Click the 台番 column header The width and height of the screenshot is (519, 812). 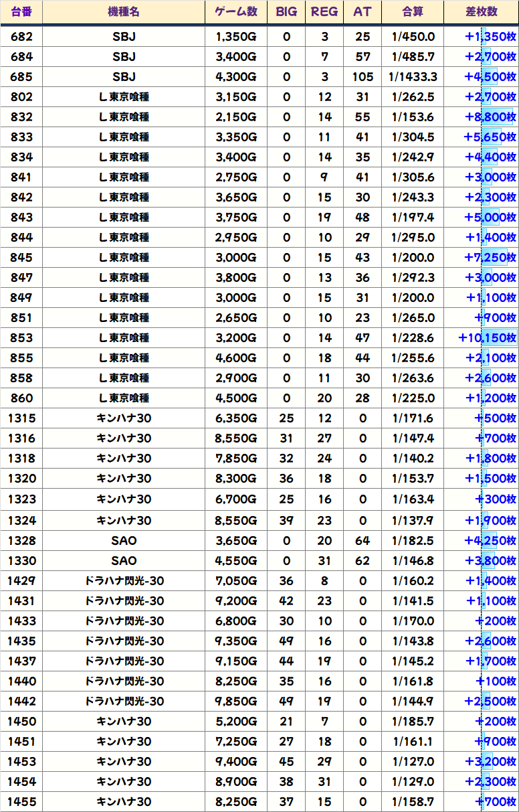click(21, 12)
